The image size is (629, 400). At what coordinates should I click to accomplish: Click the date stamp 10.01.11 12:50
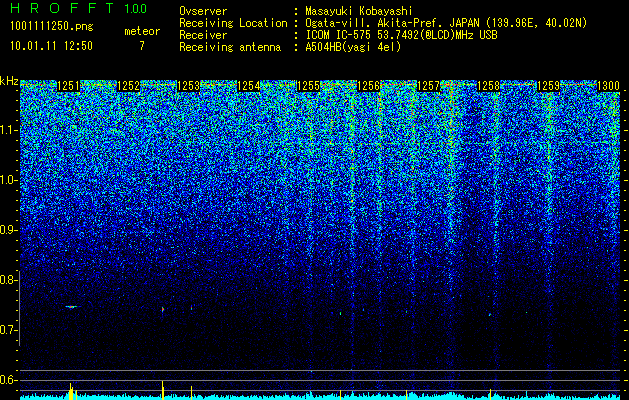coord(51,45)
